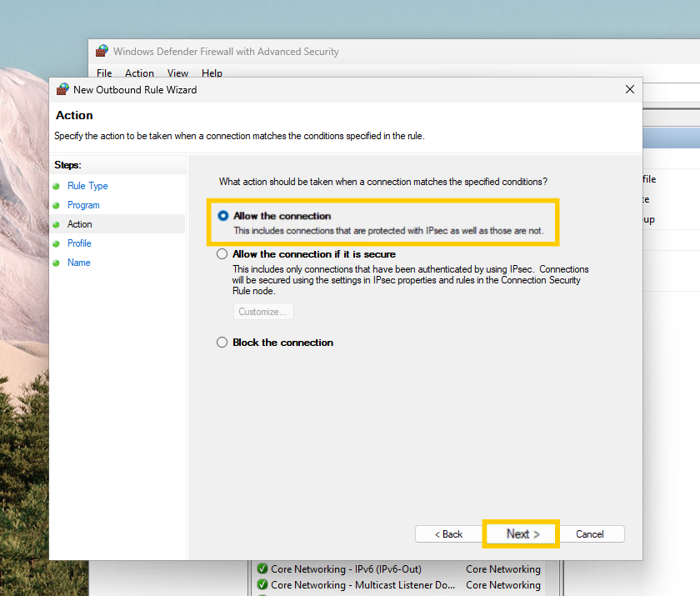Click the green bullet beside Rule Type
This screenshot has height=596, width=700.
pyautogui.click(x=56, y=186)
